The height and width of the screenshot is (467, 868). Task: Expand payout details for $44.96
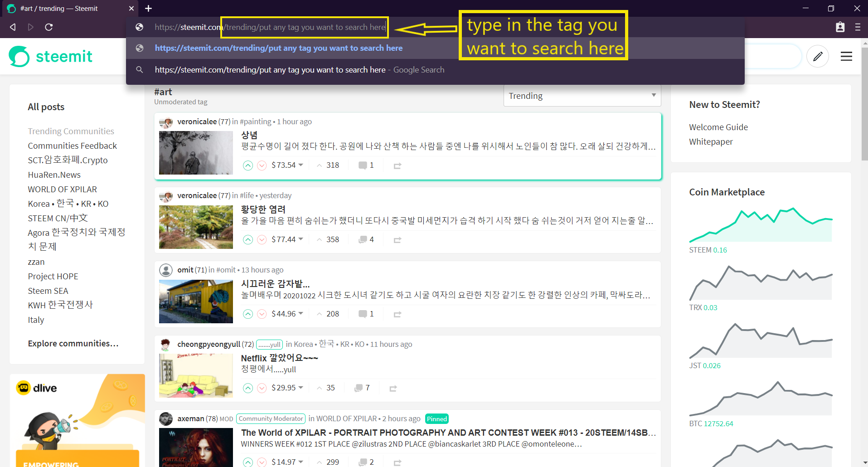pos(287,314)
